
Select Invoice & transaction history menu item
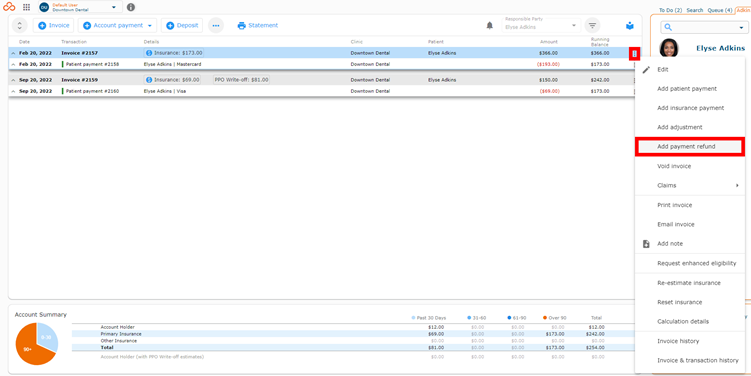pyautogui.click(x=690, y=360)
